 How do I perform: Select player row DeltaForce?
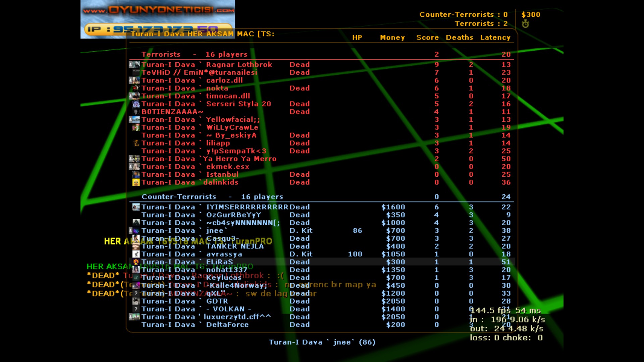322,324
